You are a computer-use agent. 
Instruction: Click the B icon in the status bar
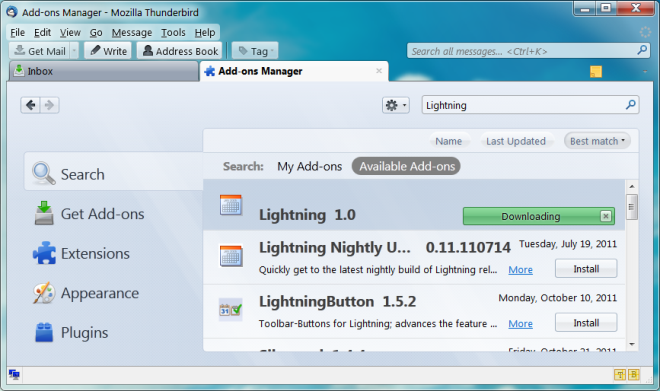(x=634, y=374)
